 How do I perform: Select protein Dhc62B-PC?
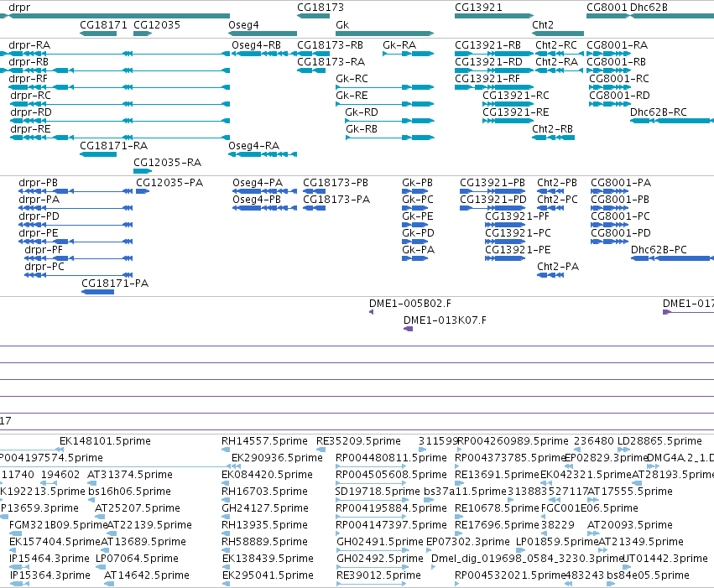tap(659, 250)
